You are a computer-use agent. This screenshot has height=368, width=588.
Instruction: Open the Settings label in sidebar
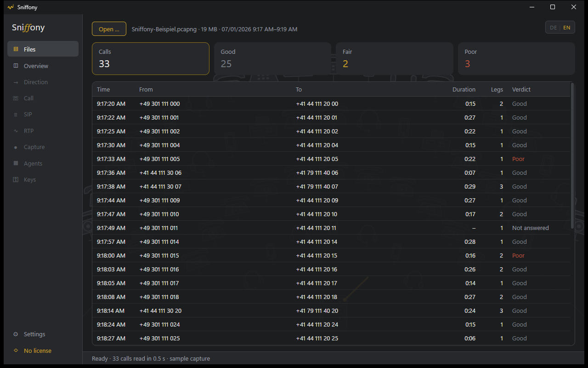pos(34,334)
